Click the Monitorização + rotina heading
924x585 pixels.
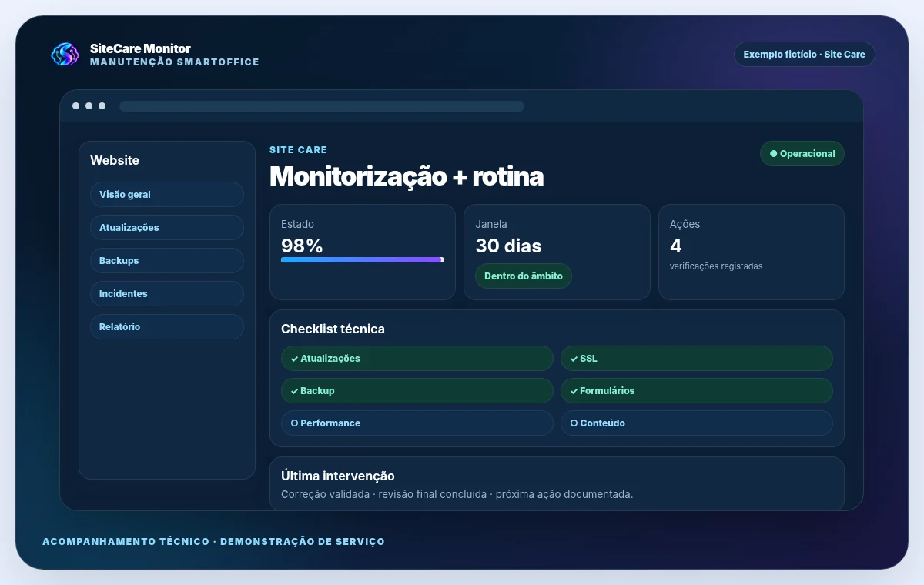point(407,176)
